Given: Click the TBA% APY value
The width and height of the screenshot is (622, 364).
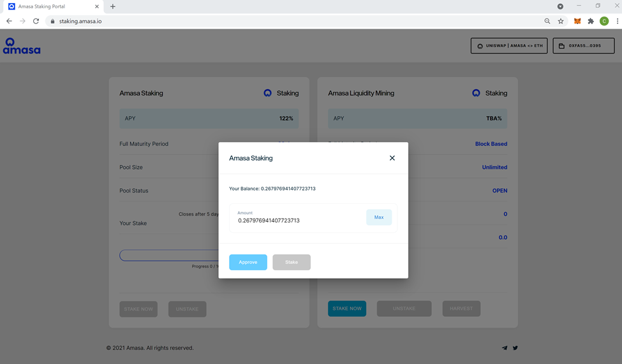Looking at the screenshot, I should pos(494,119).
